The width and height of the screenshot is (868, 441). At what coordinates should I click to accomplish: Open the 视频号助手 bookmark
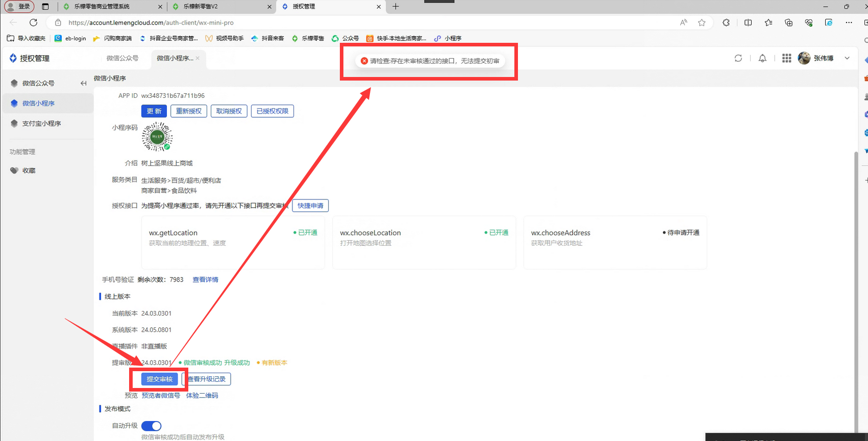pyautogui.click(x=225, y=38)
